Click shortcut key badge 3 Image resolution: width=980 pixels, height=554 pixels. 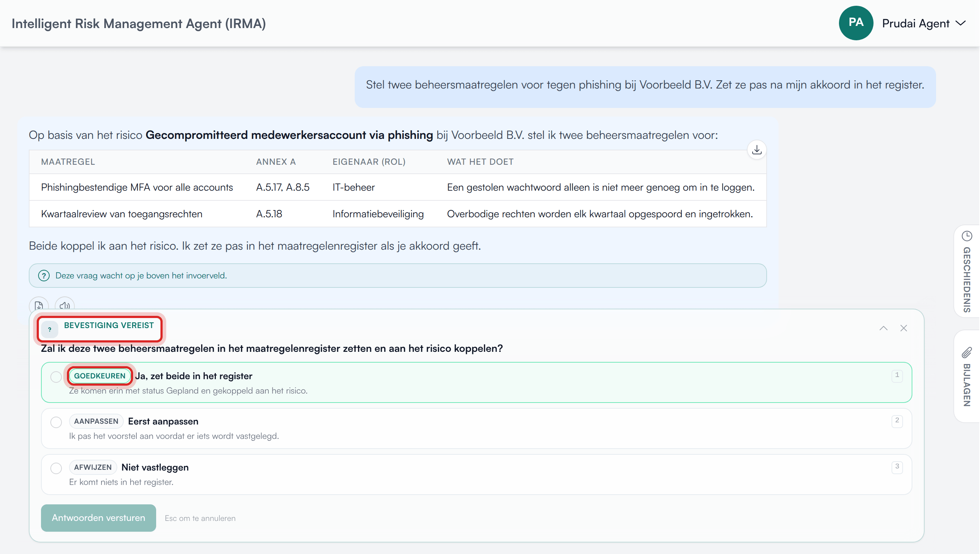pos(897,467)
